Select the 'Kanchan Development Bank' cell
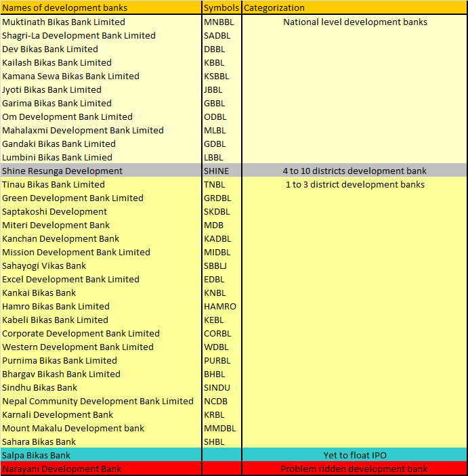 pyautogui.click(x=101, y=238)
